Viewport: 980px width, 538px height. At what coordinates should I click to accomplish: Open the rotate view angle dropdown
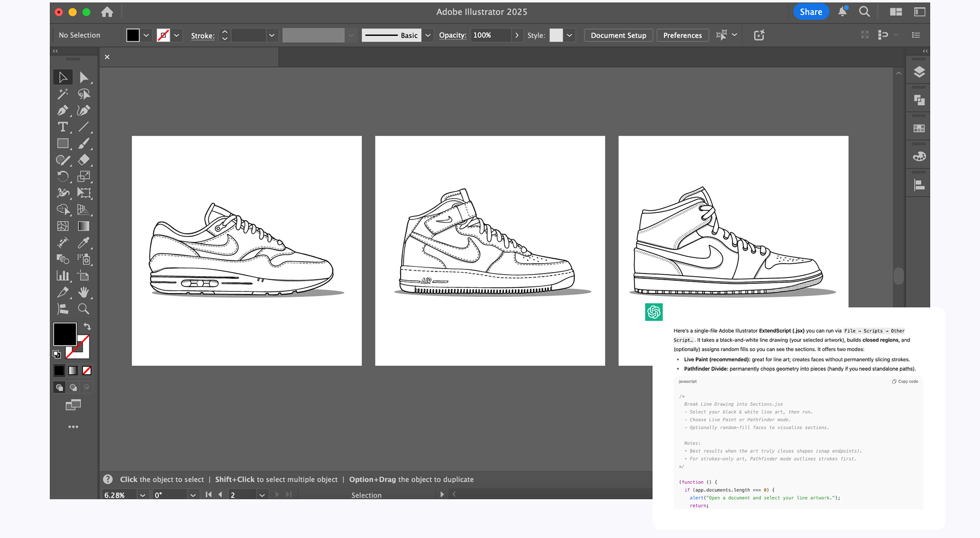tap(193, 495)
